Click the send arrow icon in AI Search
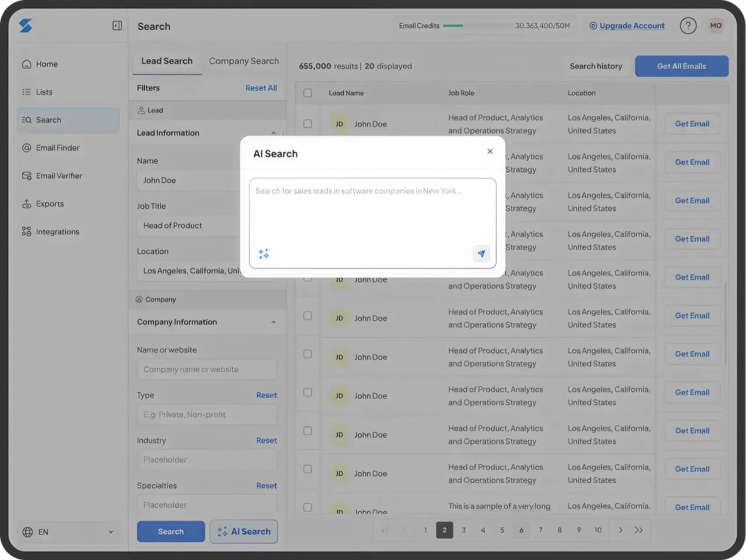The width and height of the screenshot is (746, 560). pyautogui.click(x=481, y=254)
